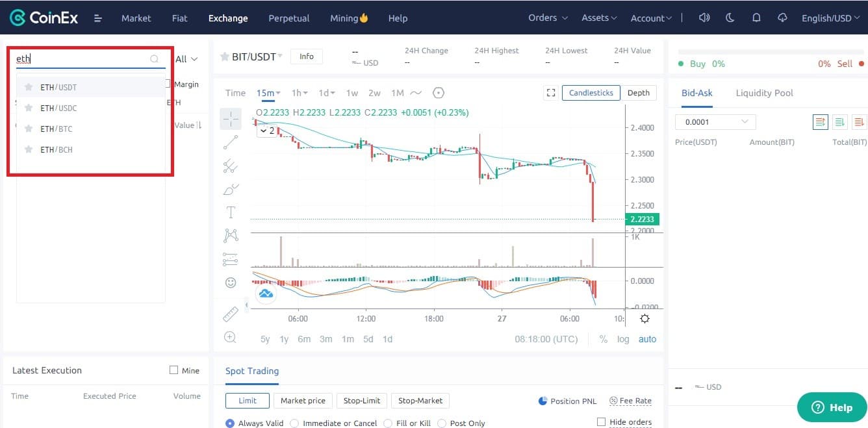Screen dimensions: 868x428
Task: Open the Perpetual menu
Action: (x=288, y=18)
